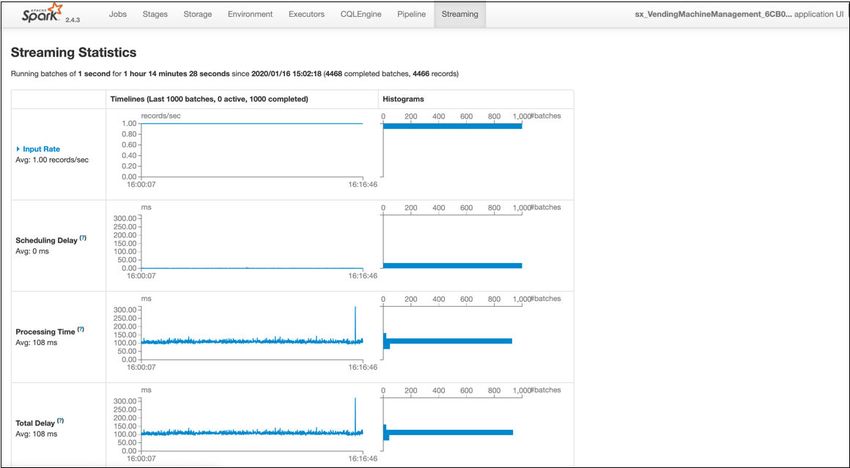Click the Processing Time histogram bar

click(x=449, y=341)
